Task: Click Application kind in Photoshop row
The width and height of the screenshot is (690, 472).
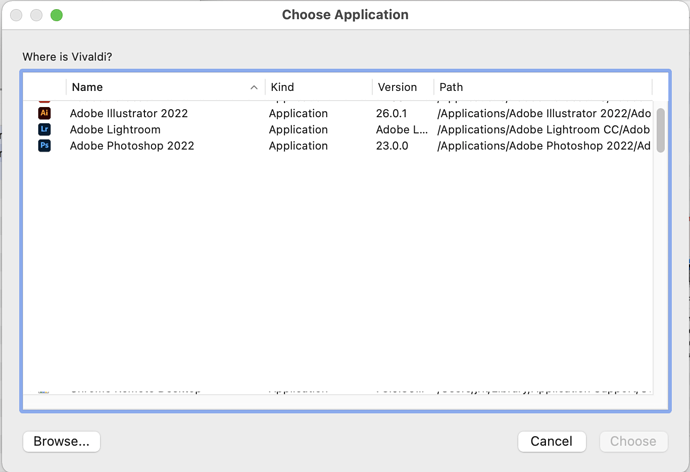Action: pos(298,146)
